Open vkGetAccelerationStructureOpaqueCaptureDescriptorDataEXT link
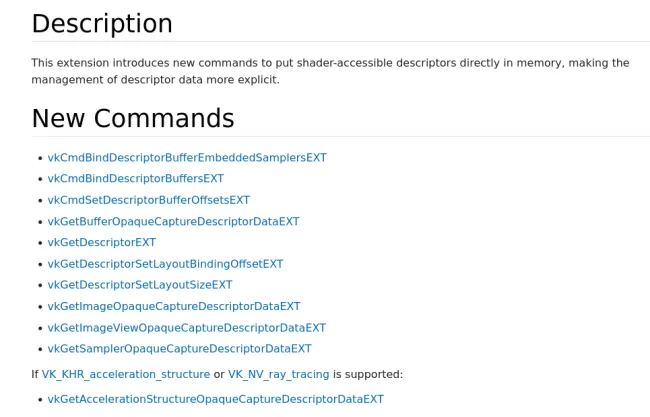This screenshot has width=650, height=417. 215,399
